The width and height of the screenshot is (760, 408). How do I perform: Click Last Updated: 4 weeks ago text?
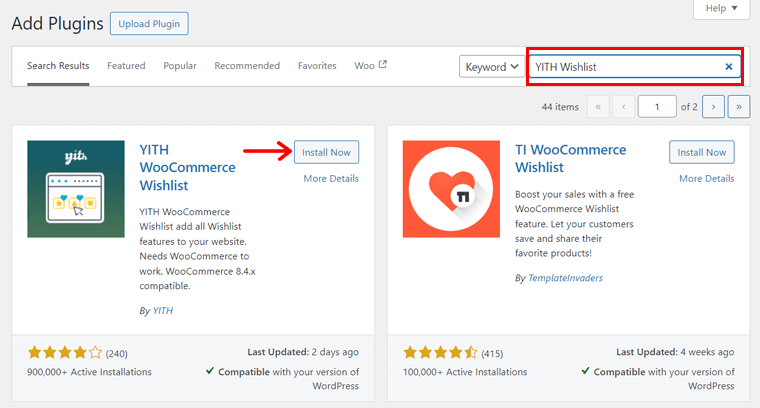coord(675,352)
